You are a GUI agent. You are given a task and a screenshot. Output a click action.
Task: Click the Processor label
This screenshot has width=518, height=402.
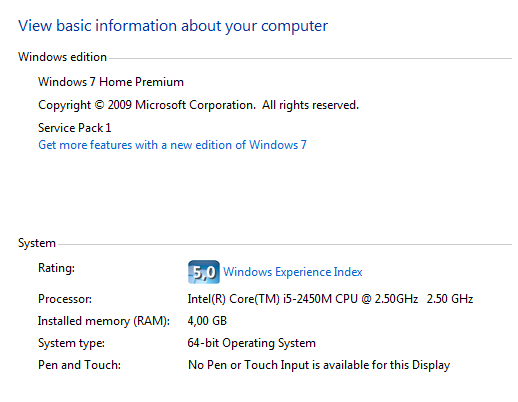coord(65,299)
